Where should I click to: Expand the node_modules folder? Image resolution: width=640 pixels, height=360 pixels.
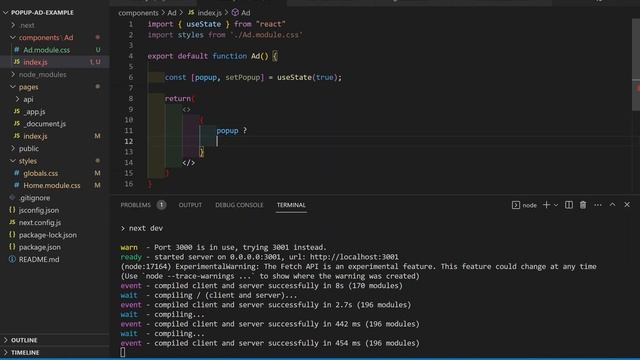click(13, 74)
